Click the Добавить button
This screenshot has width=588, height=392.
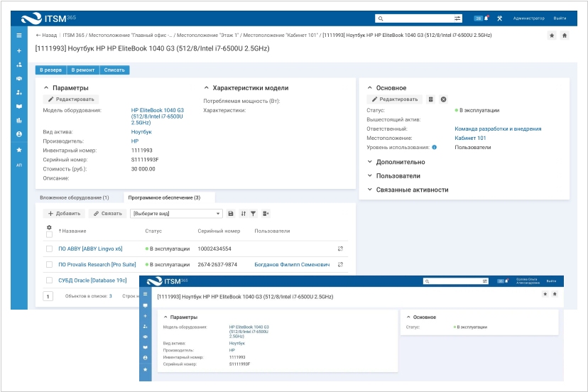[x=64, y=214]
